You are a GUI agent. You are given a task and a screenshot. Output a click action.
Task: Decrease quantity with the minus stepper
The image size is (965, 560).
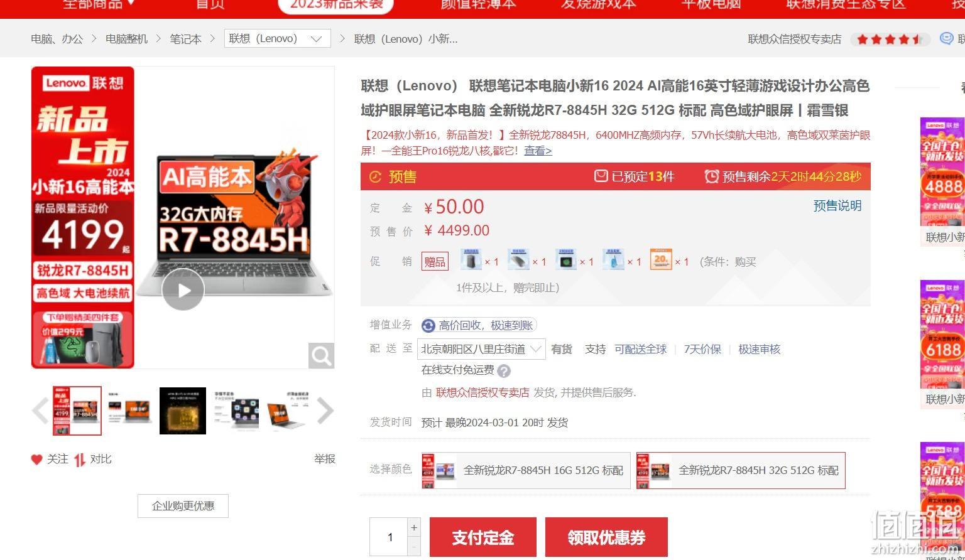(414, 547)
